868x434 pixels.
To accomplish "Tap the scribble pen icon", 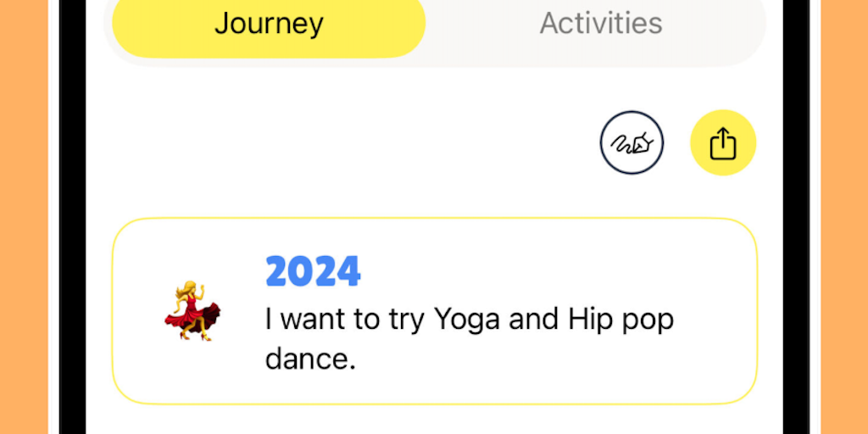I will click(x=632, y=143).
